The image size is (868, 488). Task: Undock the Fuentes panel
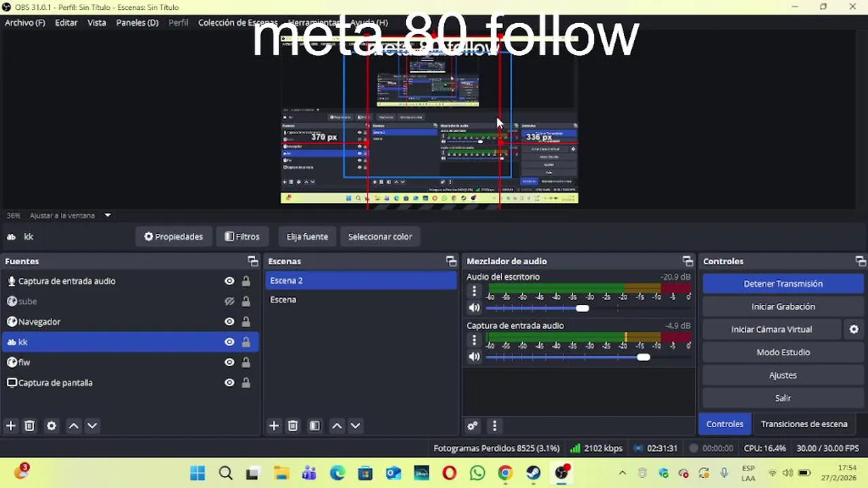coord(253,261)
